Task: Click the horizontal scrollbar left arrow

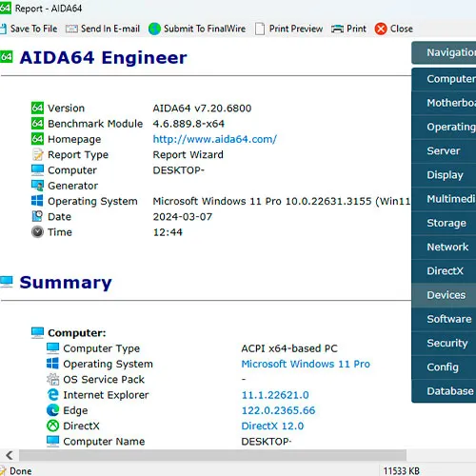Action: (10, 455)
